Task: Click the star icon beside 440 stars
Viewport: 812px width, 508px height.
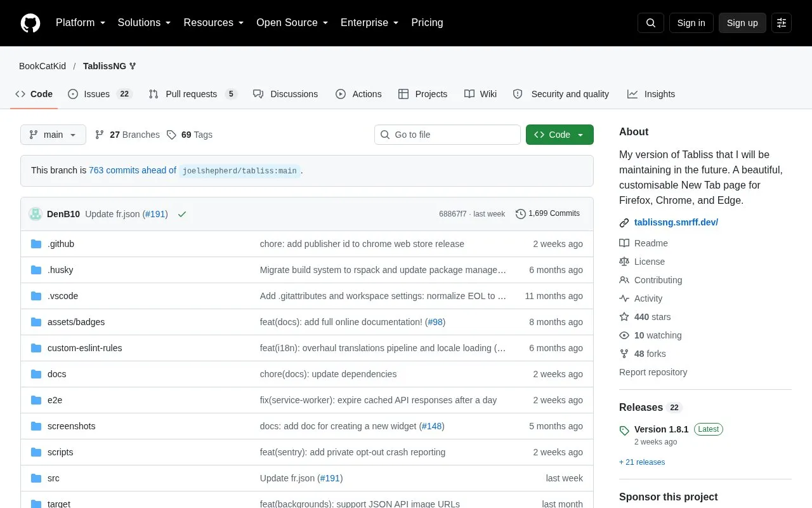Action: click(x=624, y=317)
